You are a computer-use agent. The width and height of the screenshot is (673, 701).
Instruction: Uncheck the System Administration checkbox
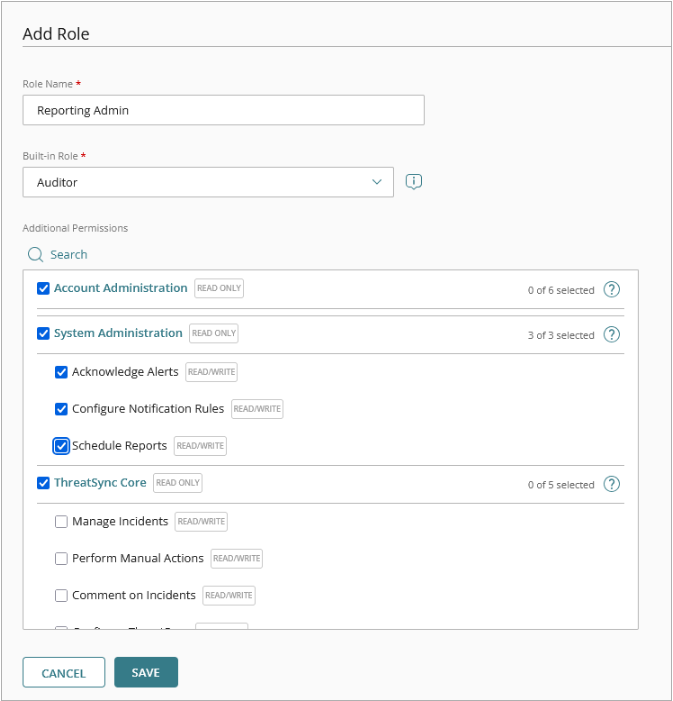tap(43, 334)
